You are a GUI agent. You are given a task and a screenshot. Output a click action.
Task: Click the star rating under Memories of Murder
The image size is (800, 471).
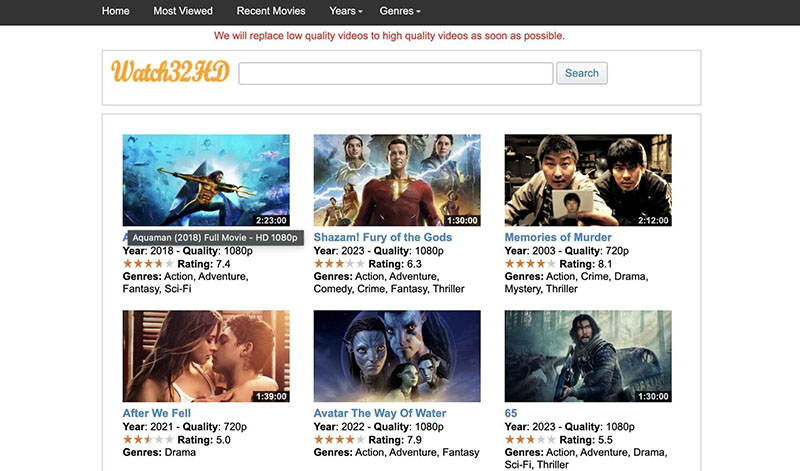point(529,264)
